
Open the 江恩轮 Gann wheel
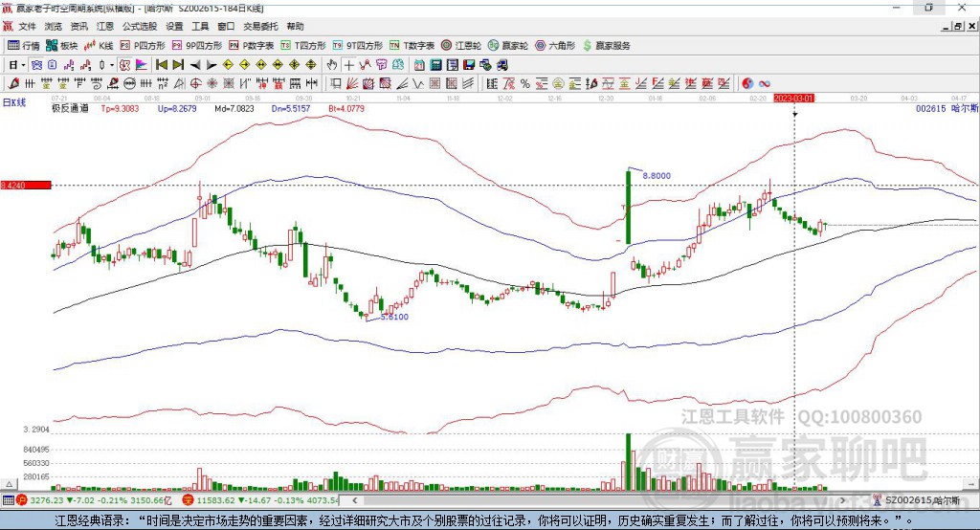click(461, 46)
